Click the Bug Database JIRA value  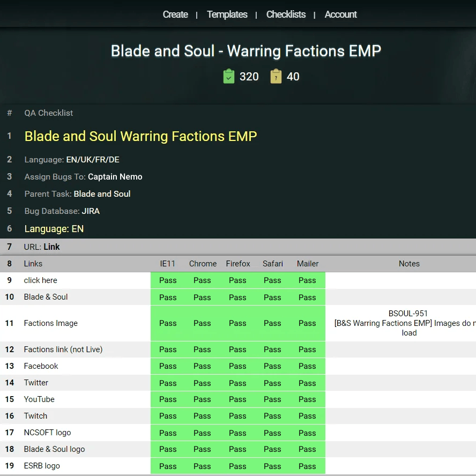pyautogui.click(x=91, y=211)
